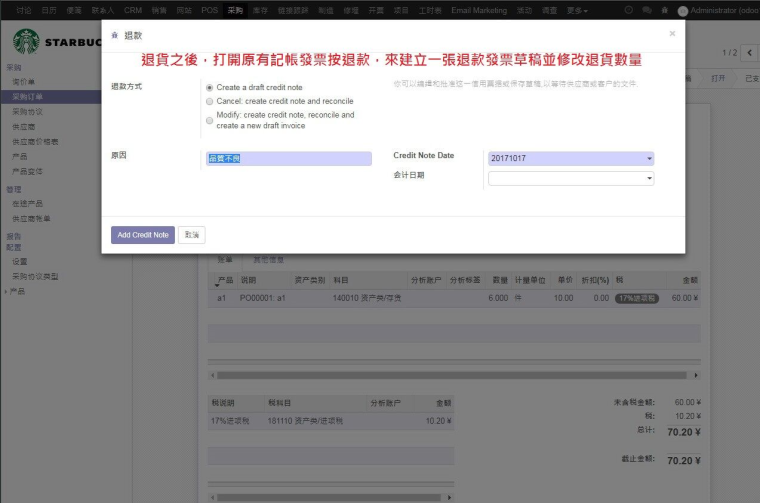760x503 pixels.
Task: Open 询价单 in the sidebar
Action: pos(23,82)
